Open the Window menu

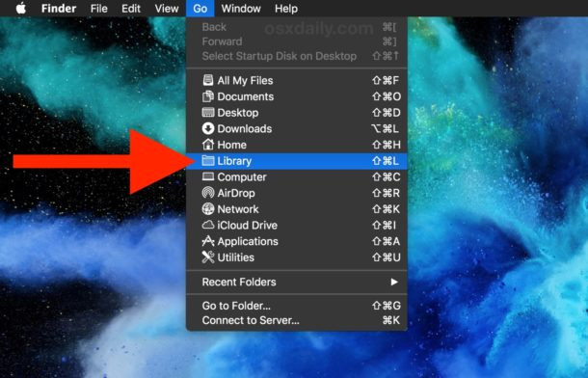241,9
